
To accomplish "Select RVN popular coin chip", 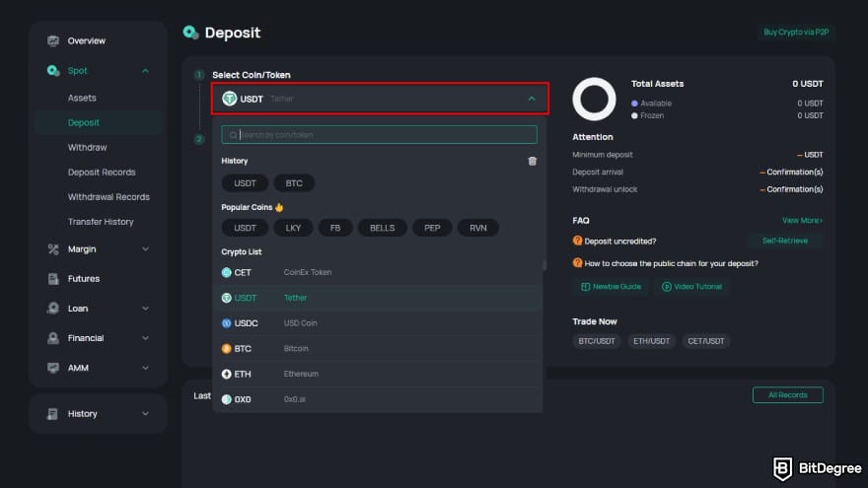I will [478, 228].
